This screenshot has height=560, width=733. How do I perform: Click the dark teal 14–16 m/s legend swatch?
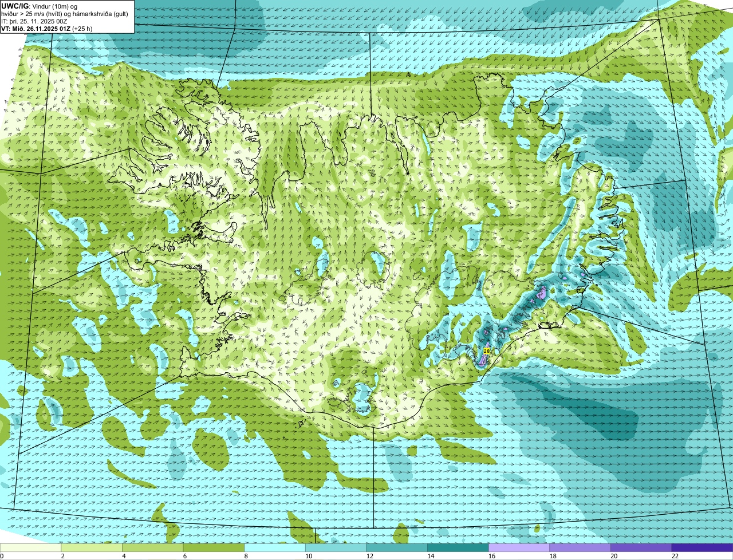tap(458, 547)
